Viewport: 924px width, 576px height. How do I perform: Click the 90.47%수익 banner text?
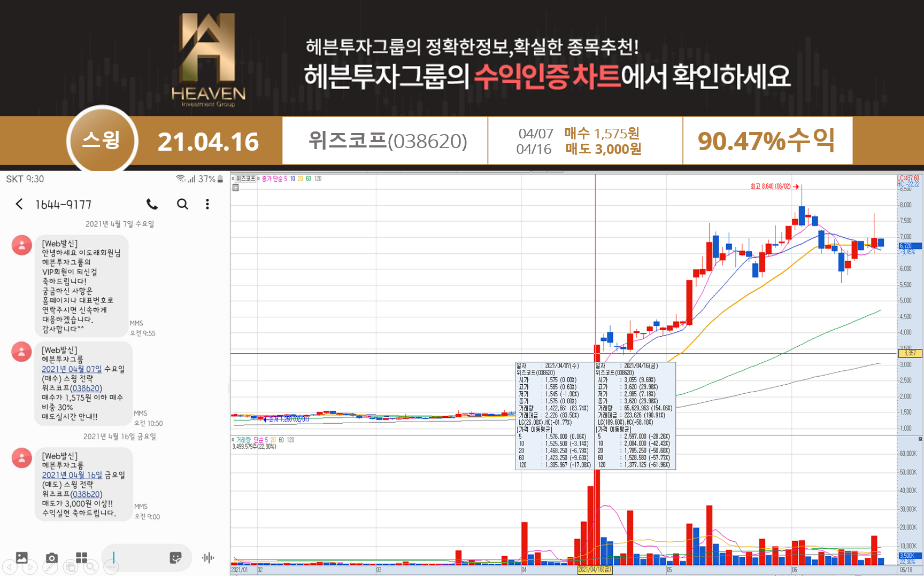pos(766,141)
